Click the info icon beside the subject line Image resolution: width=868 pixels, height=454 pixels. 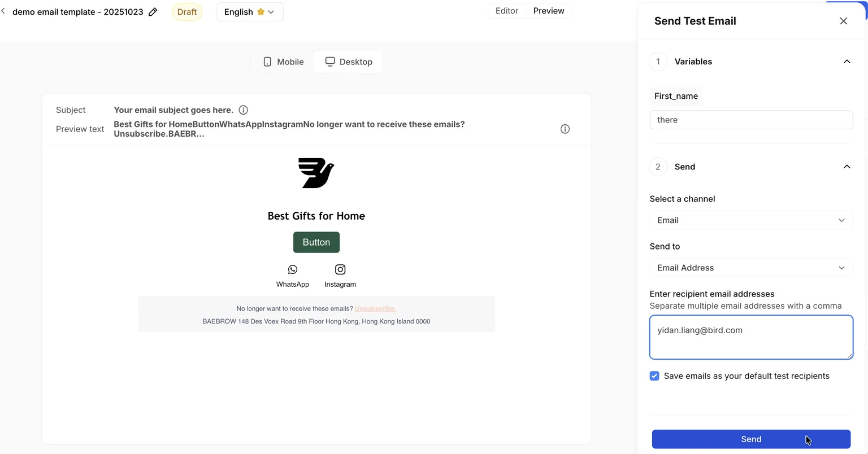pos(243,110)
